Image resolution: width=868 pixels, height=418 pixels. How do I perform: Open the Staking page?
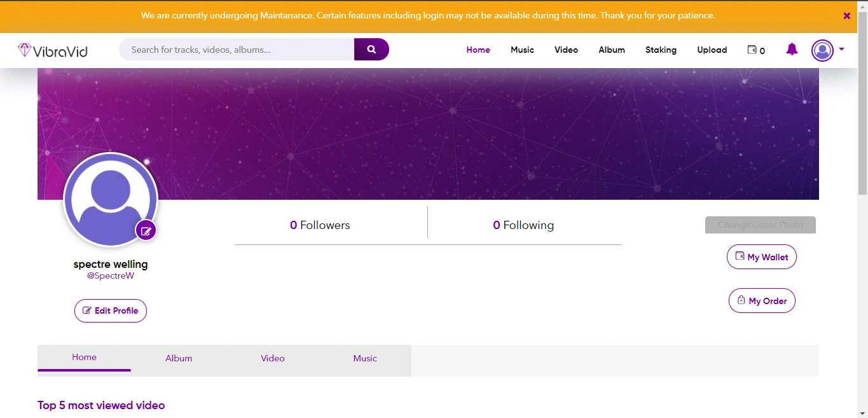coord(661,50)
